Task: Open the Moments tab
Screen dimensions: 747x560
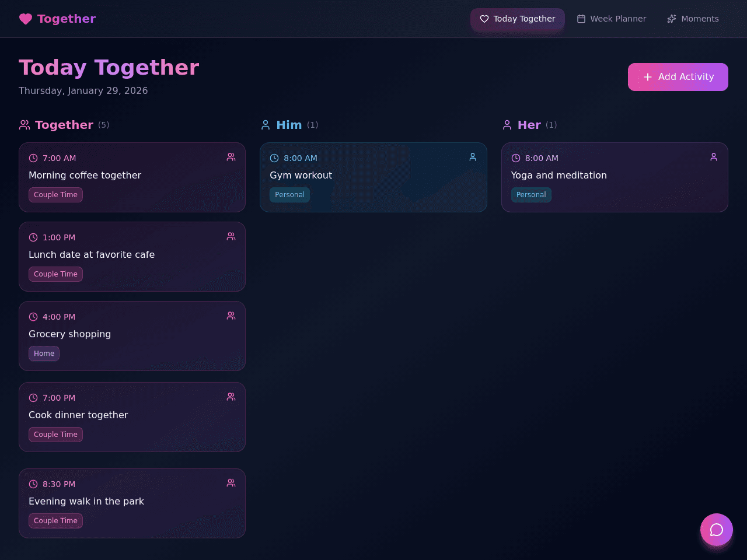Action: click(693, 19)
